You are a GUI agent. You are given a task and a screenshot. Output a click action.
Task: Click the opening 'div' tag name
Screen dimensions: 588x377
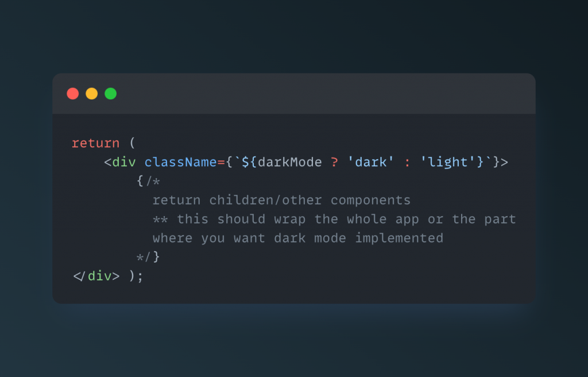(x=124, y=162)
